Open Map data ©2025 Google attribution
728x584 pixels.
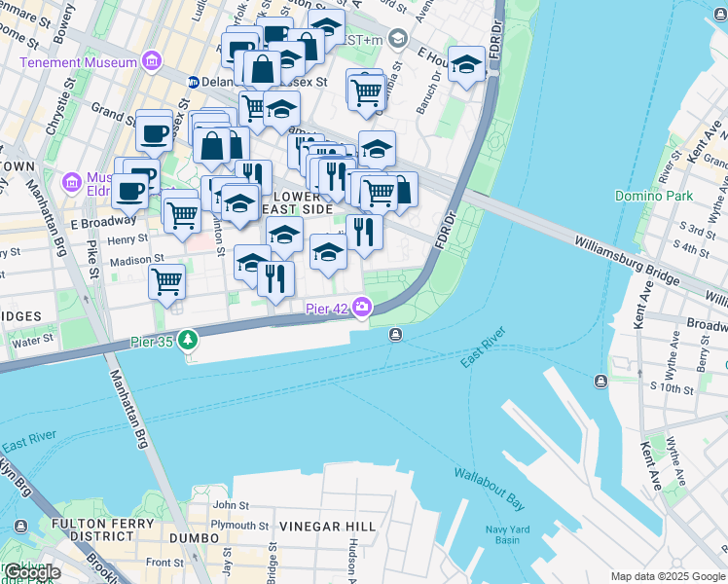669,577
